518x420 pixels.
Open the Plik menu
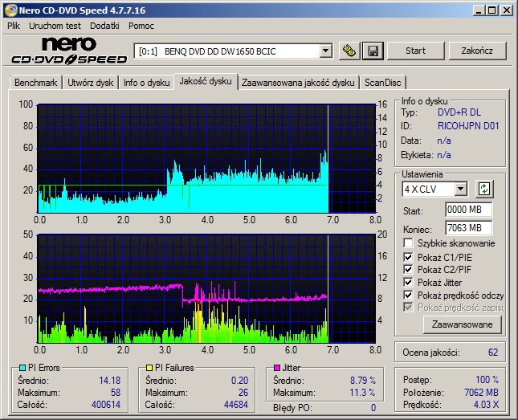click(14, 26)
